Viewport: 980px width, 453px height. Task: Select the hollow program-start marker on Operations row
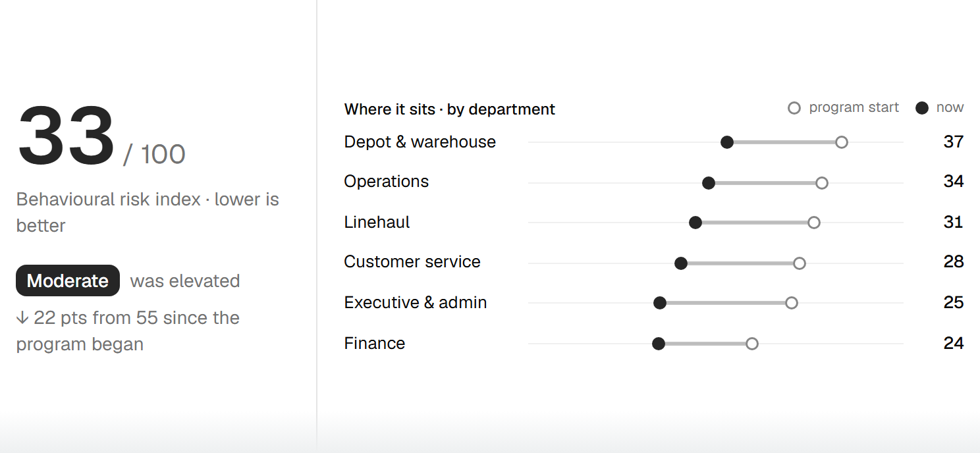click(821, 183)
